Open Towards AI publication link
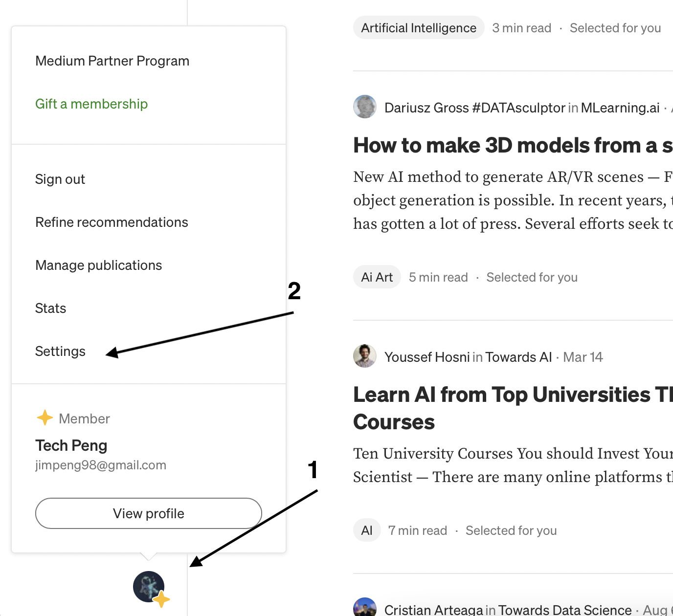 point(518,357)
